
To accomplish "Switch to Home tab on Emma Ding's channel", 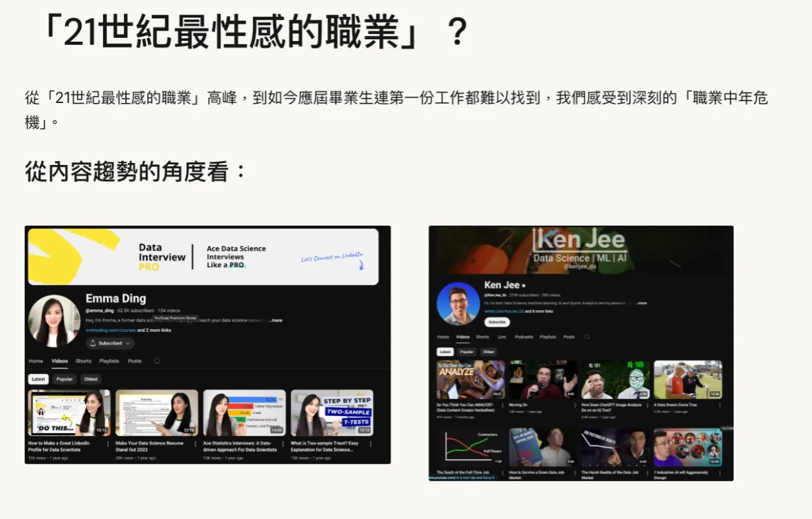I will (36, 361).
